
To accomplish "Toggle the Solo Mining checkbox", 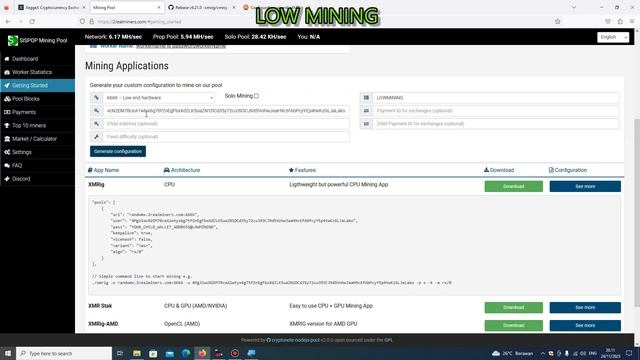I will point(256,96).
